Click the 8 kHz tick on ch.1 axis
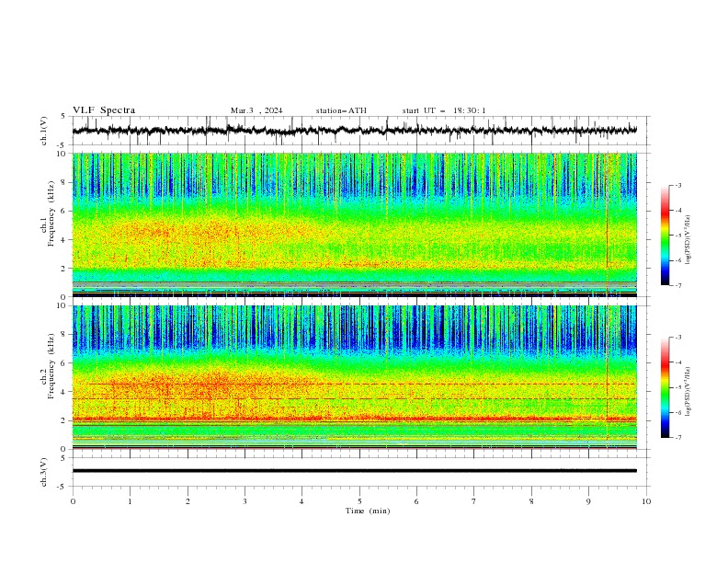Viewport: 728px width, 563px height. [x=64, y=182]
